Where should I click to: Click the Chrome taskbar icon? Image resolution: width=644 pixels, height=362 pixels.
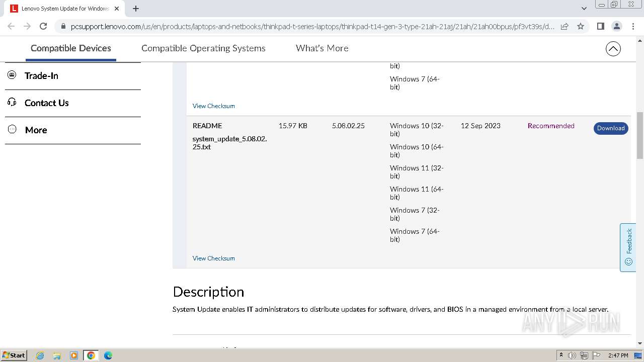[91, 355]
